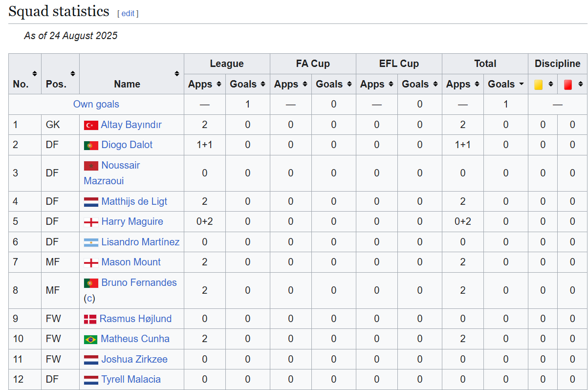Open Harry Maguire's player page

[x=132, y=221]
